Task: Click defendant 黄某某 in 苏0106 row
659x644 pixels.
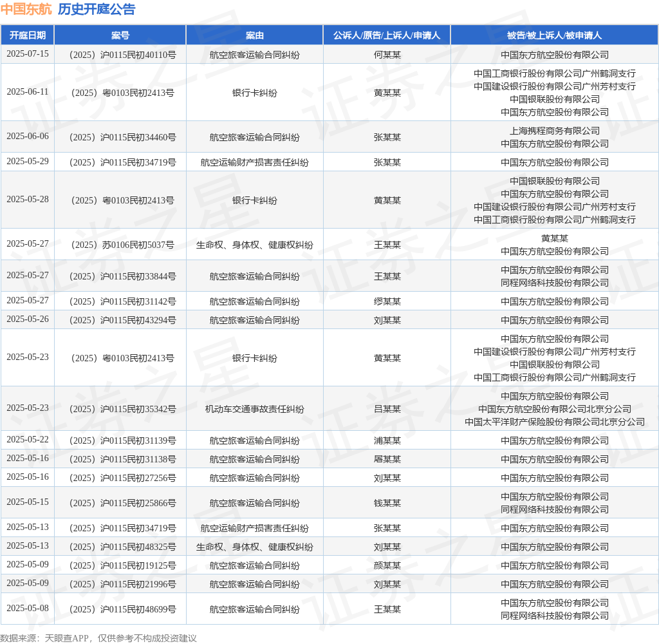Action: (555, 238)
